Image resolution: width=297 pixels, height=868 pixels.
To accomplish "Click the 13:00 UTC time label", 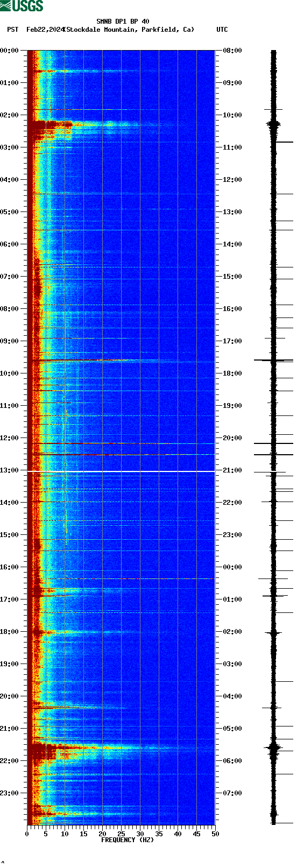I will (x=232, y=212).
